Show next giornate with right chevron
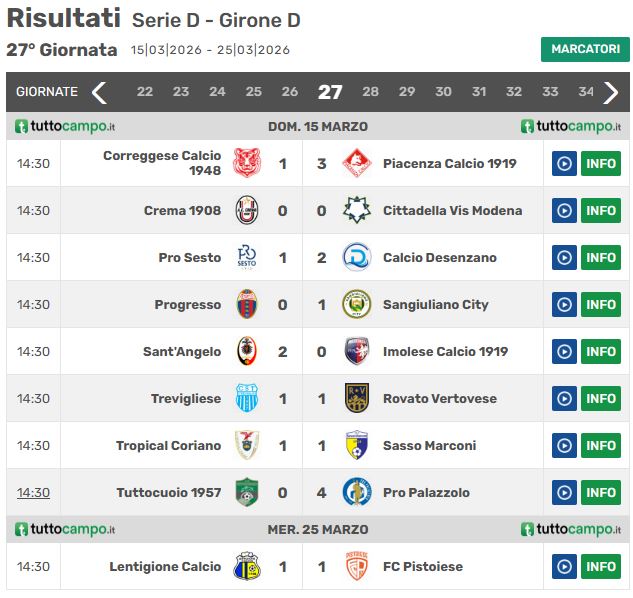633x598 pixels. click(610, 92)
